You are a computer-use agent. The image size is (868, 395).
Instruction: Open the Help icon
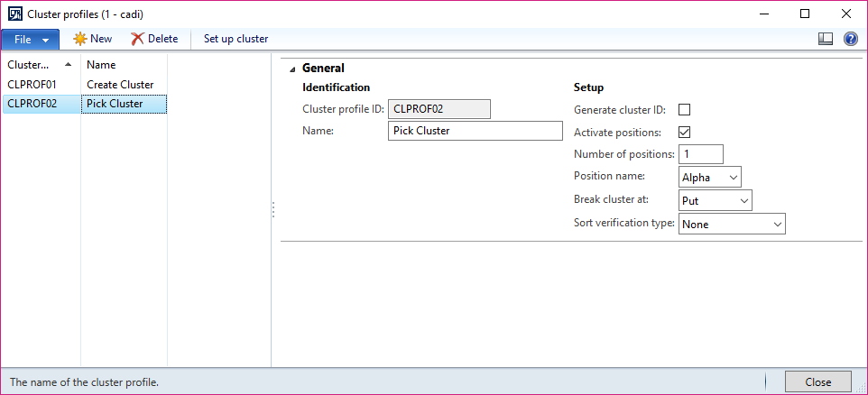pos(850,39)
